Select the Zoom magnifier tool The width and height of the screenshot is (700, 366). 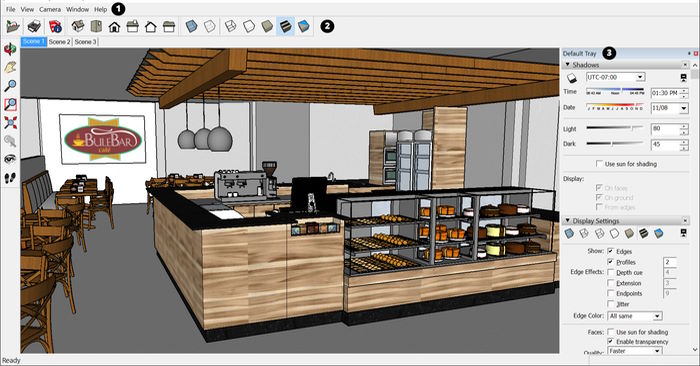[x=10, y=86]
